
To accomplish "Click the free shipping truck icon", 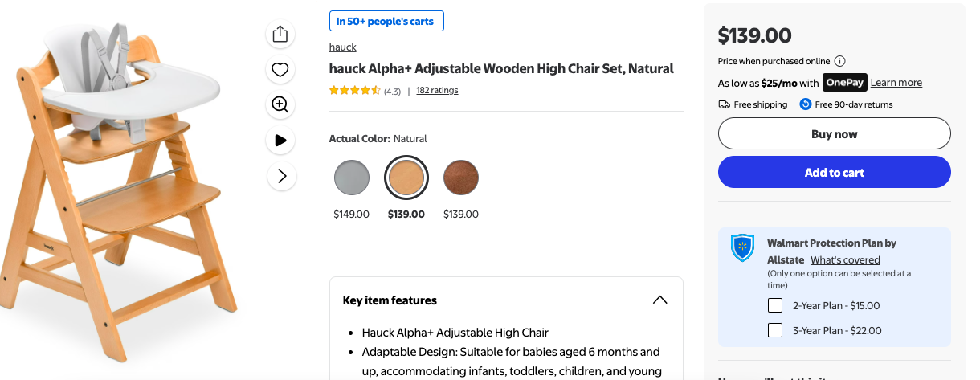I will 724,104.
